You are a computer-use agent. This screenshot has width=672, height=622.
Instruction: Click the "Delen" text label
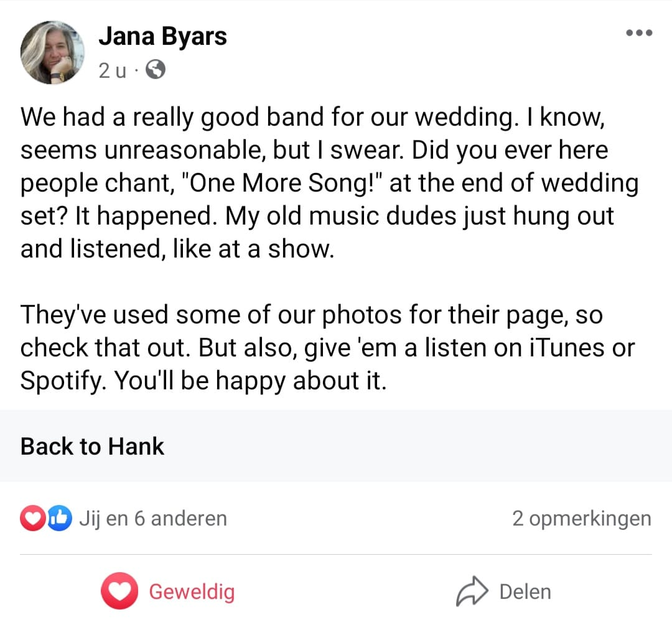pyautogui.click(x=525, y=591)
